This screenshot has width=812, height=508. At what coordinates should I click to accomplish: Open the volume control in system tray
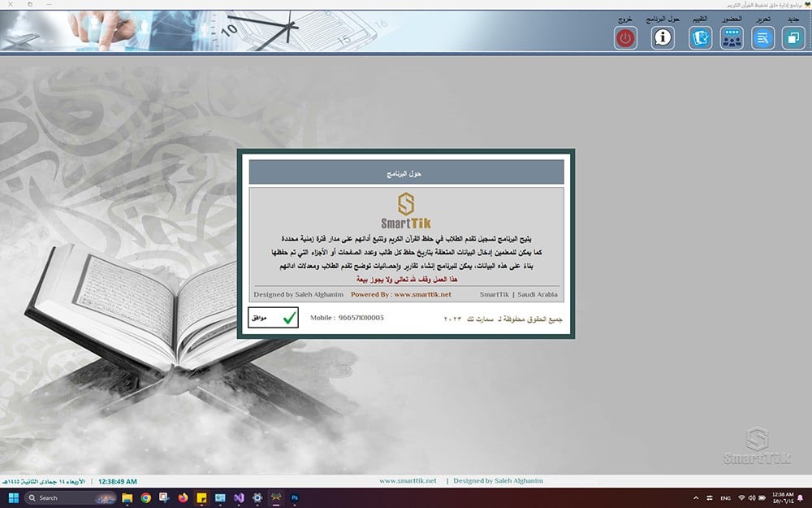752,497
